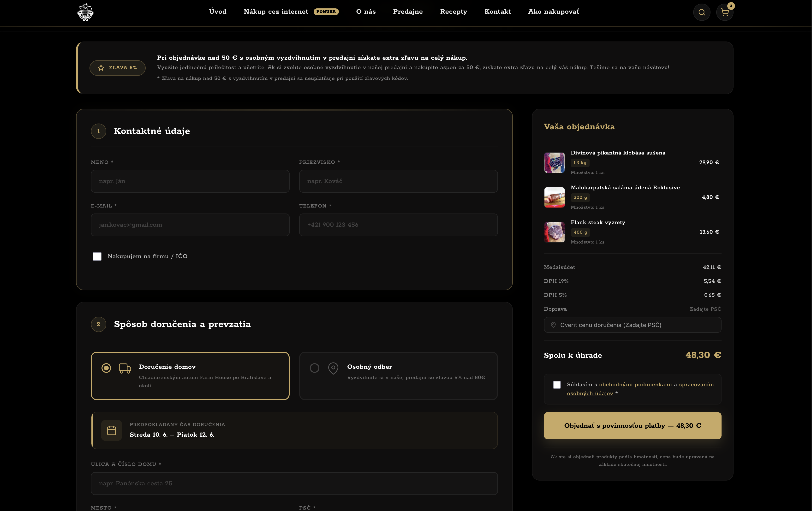The width and height of the screenshot is (812, 511).
Task: Click Objednať s povinnosťou platby button
Action: (632, 426)
